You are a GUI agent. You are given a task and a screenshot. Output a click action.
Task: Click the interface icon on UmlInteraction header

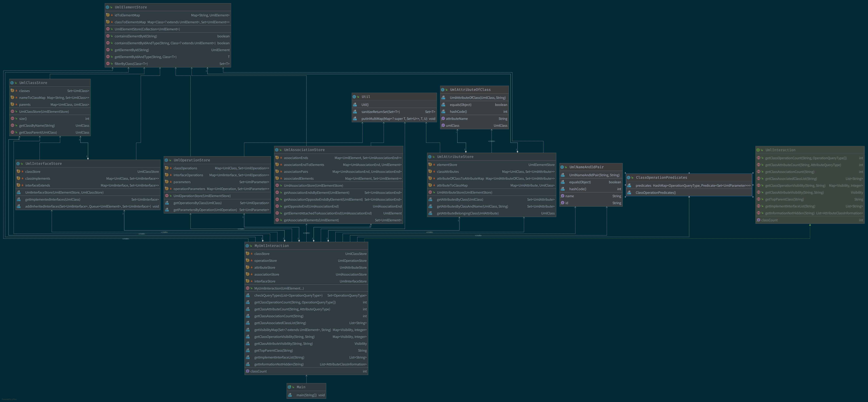pos(758,150)
